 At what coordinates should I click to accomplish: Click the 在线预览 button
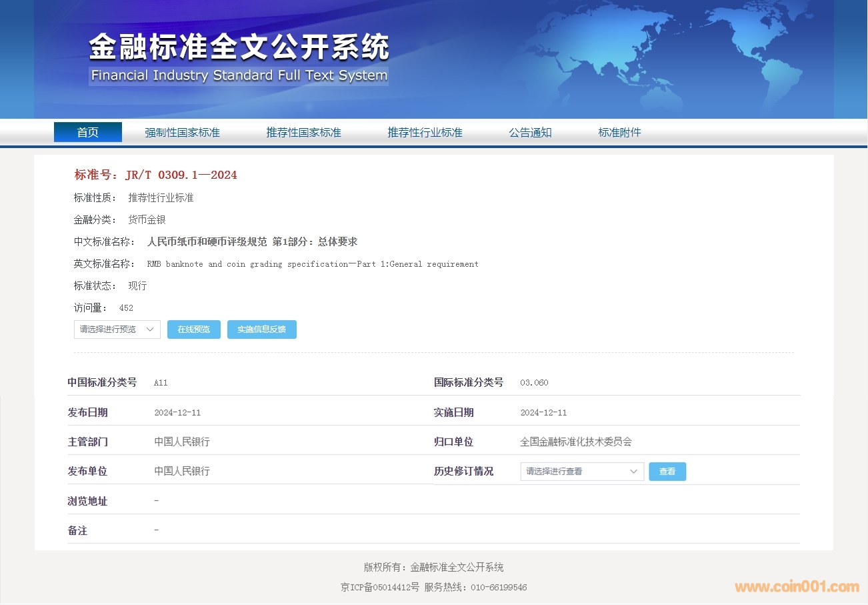click(193, 330)
